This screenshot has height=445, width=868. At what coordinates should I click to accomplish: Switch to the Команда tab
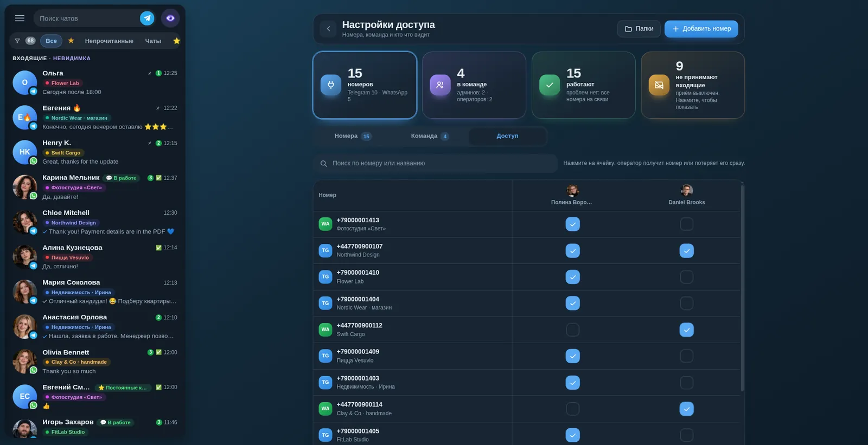[430, 136]
